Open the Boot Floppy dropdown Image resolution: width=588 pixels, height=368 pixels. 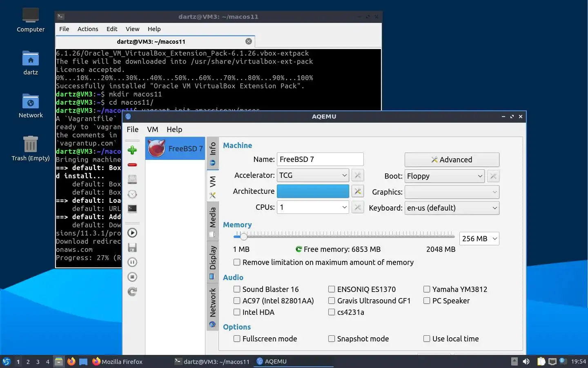coord(444,176)
